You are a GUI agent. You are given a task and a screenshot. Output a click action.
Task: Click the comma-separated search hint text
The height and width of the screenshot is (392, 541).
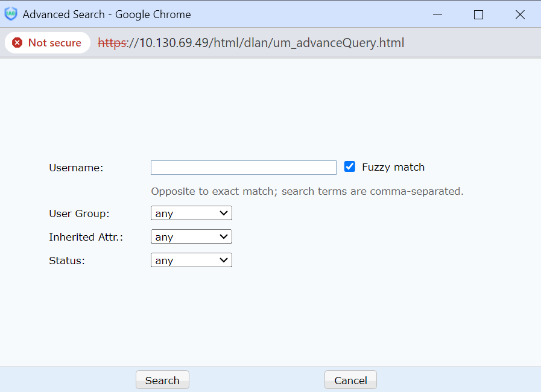click(x=307, y=192)
